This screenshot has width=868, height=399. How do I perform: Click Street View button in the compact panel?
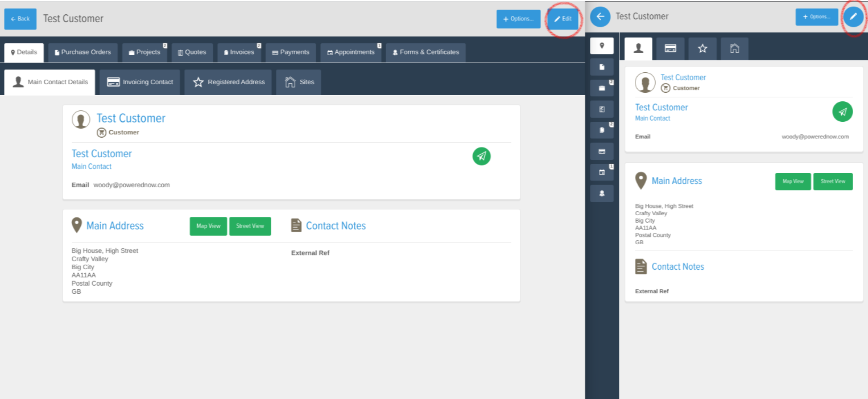(833, 182)
